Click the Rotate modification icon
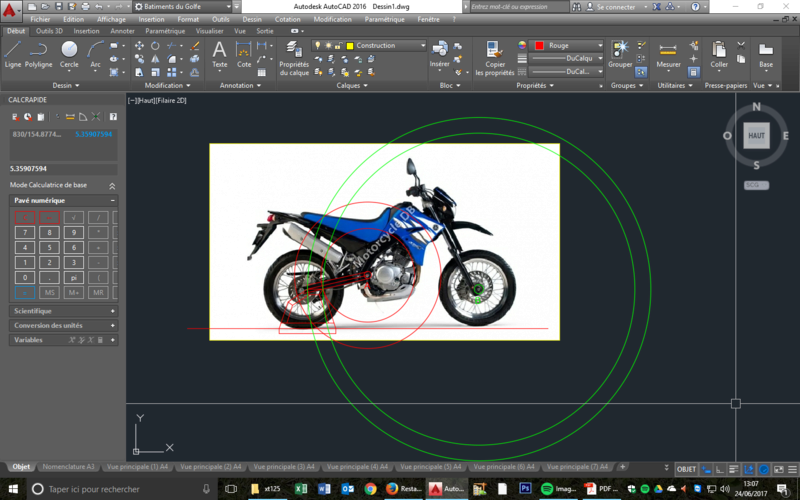Viewport: 800px width, 500px height. coord(155,46)
